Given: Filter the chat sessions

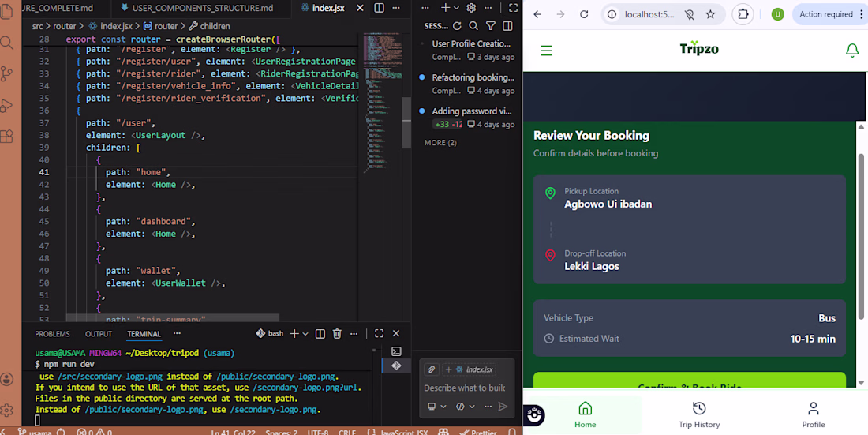Looking at the screenshot, I should pyautogui.click(x=491, y=26).
